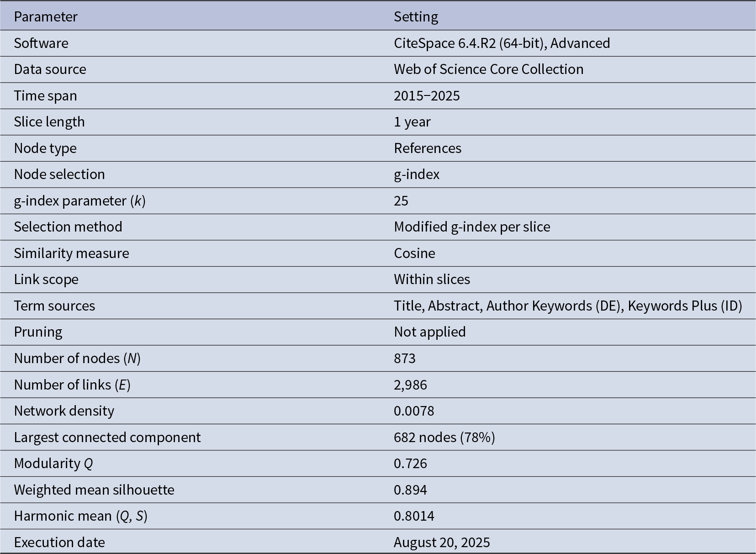This screenshot has height=554, width=756.
Task: Select the References node type value
Action: pyautogui.click(x=428, y=148)
